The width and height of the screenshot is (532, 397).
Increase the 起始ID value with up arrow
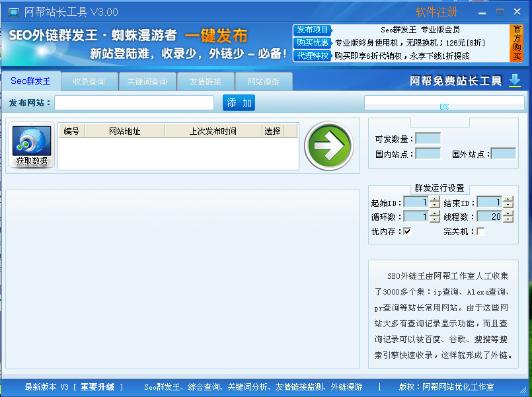(x=434, y=199)
